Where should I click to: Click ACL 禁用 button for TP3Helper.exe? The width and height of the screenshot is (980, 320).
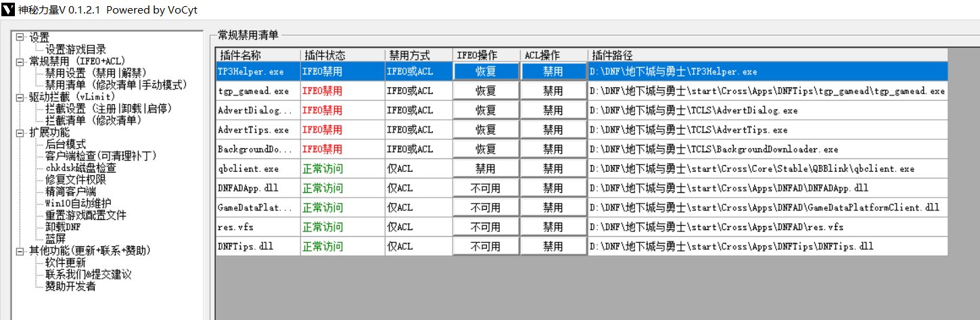pos(553,71)
